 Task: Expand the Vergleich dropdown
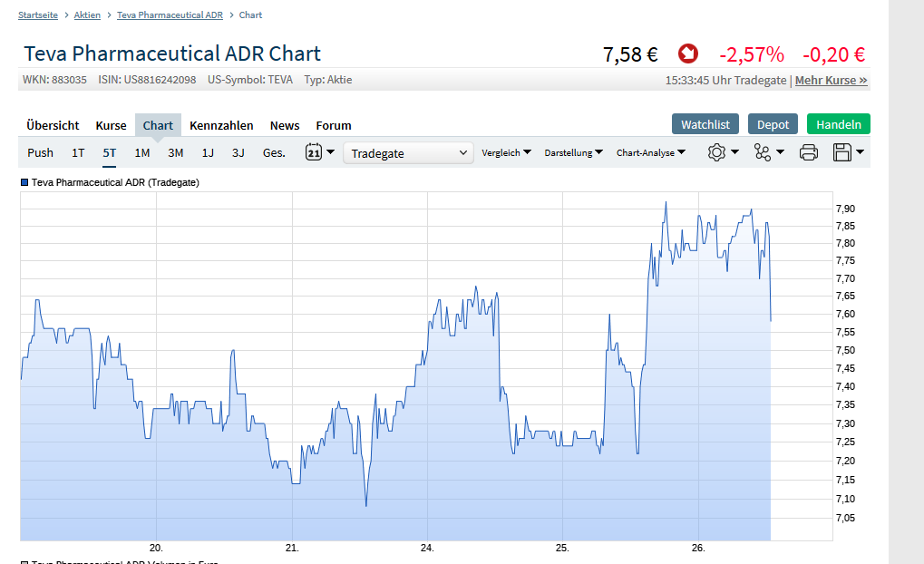tap(506, 153)
